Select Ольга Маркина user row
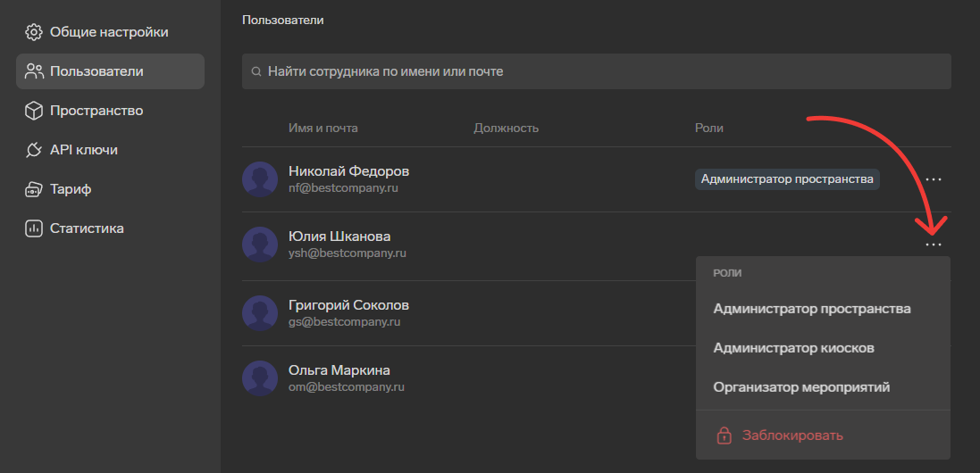This screenshot has height=473, width=980. (x=596, y=378)
